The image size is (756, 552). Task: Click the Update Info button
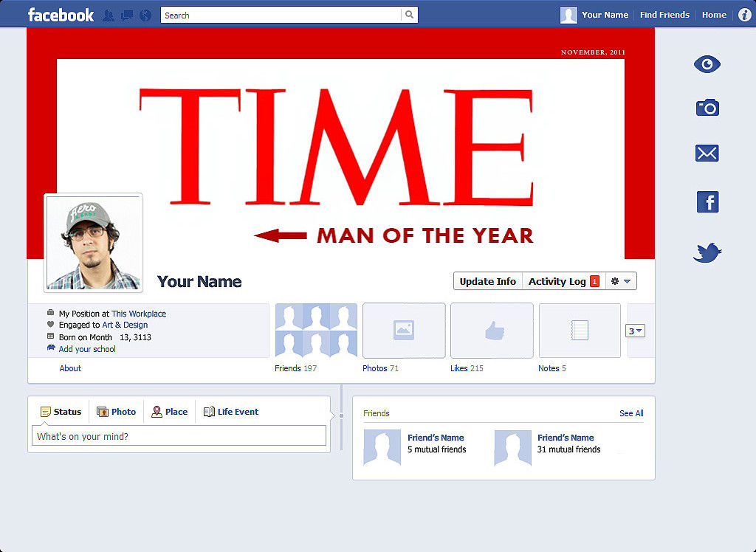coord(487,281)
